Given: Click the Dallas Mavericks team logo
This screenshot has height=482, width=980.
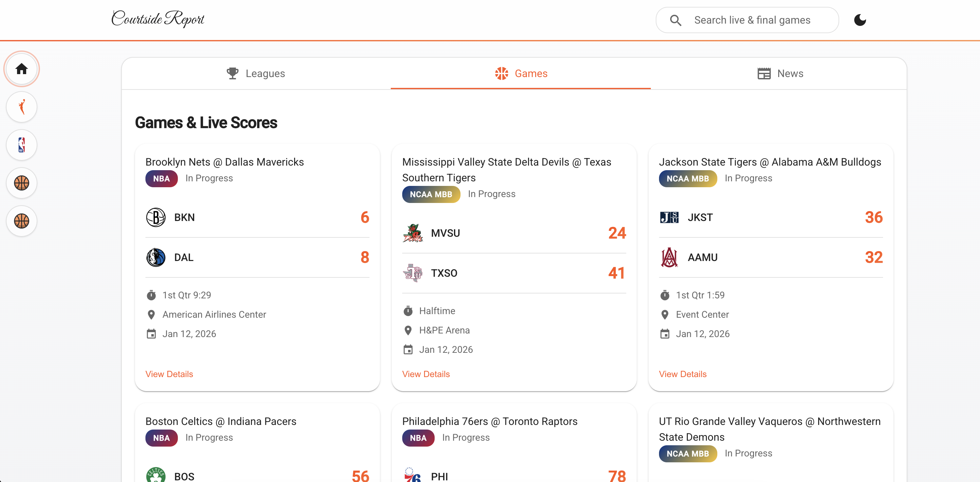Looking at the screenshot, I should 156,257.
